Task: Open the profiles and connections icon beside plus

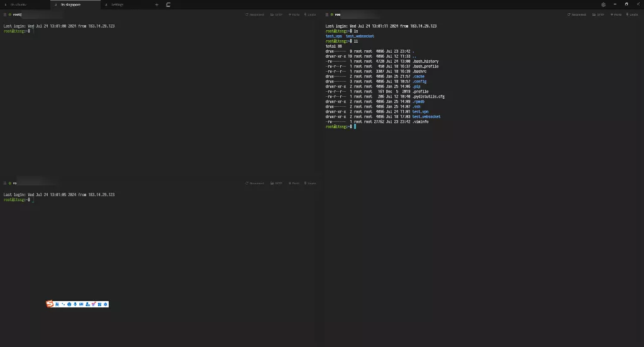Action: 168,5
